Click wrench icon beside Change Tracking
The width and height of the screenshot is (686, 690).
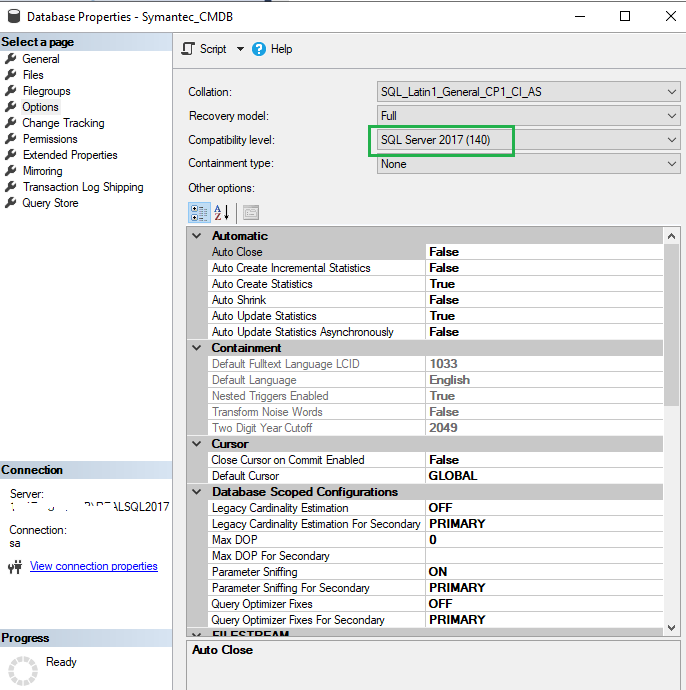click(11, 123)
